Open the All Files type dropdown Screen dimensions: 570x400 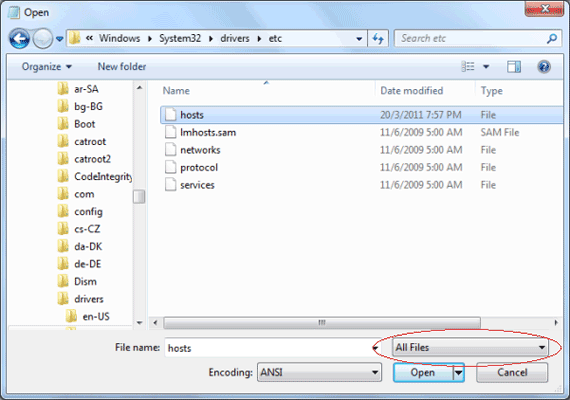tap(470, 347)
